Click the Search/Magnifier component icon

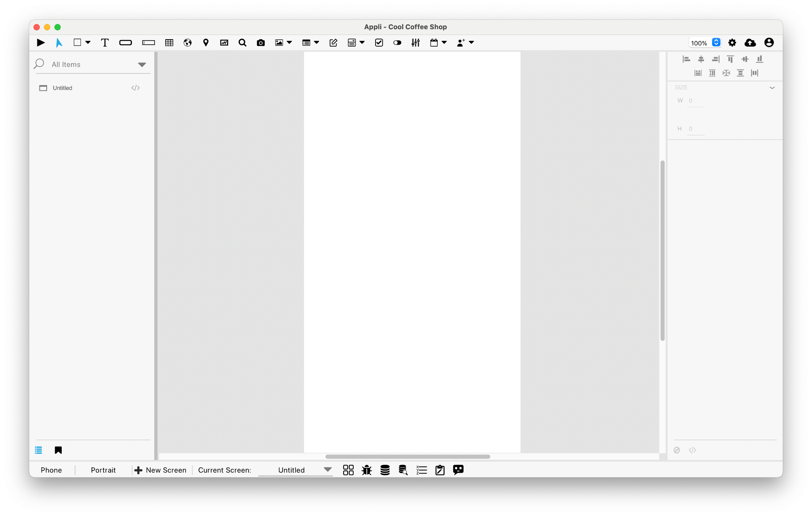[x=242, y=43]
